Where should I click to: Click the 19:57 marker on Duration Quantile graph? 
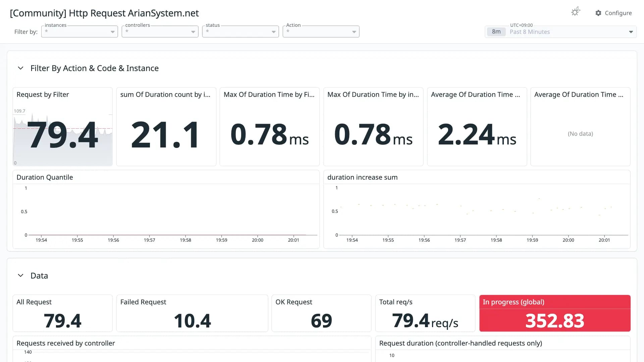tap(149, 240)
